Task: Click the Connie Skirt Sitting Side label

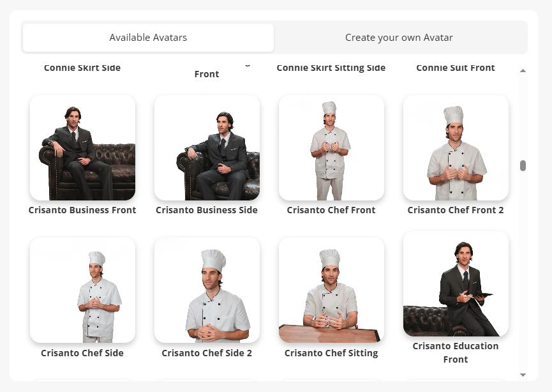Action: [x=331, y=68]
